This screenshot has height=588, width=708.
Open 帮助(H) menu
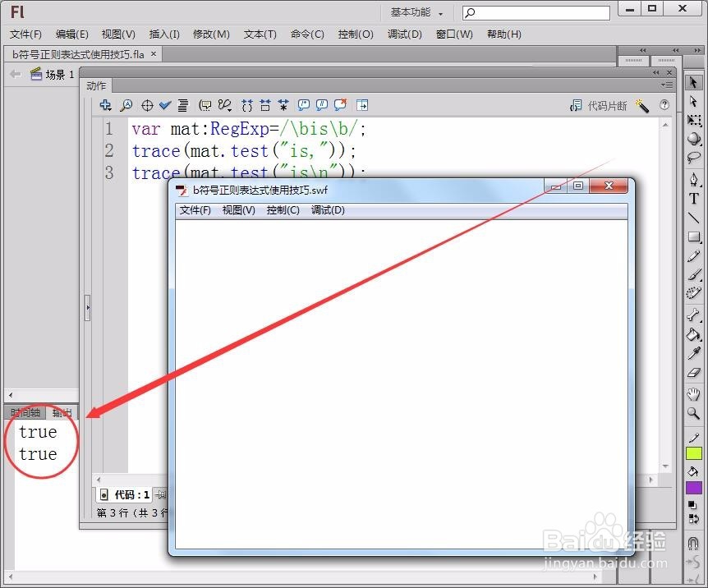pos(504,34)
